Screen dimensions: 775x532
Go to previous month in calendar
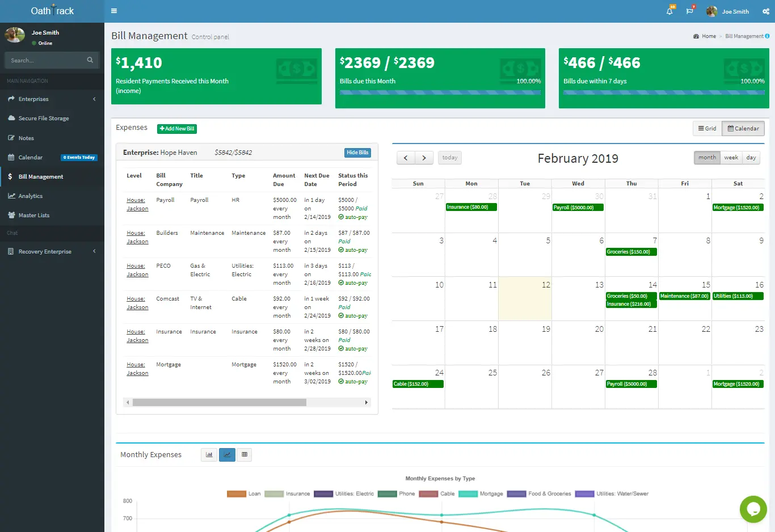(x=406, y=158)
